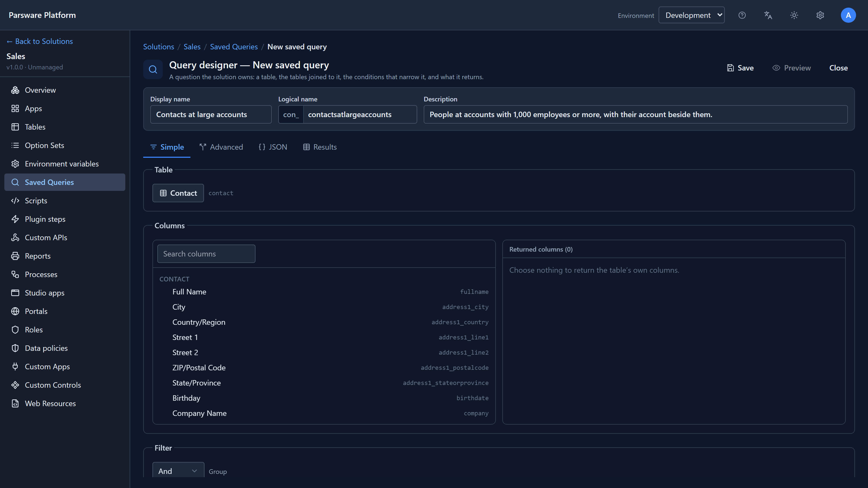Image resolution: width=868 pixels, height=488 pixels.
Task: Switch to the Advanced tab
Action: (x=221, y=147)
